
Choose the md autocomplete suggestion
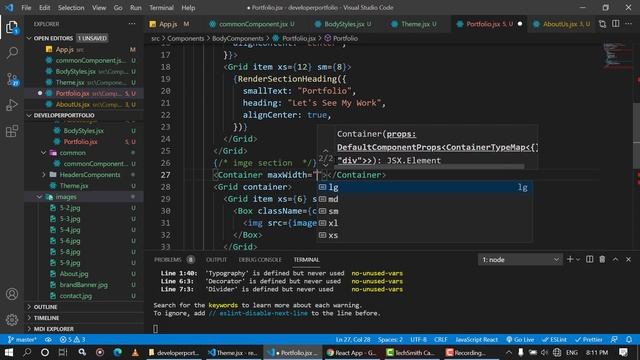click(424, 199)
